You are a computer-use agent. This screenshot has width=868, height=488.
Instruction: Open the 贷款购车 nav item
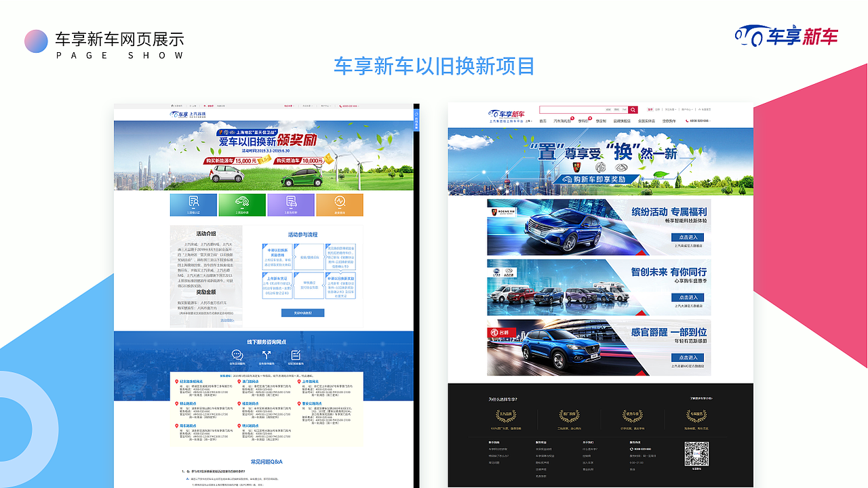click(x=669, y=121)
